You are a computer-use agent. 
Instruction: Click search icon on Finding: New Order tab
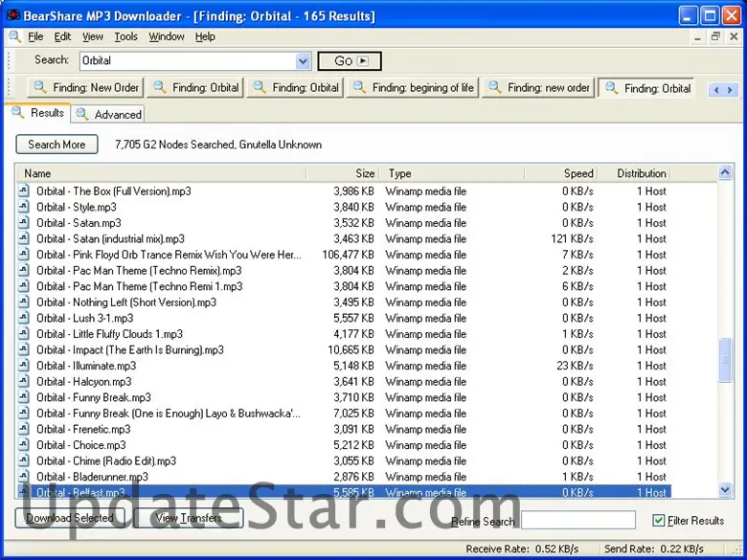(x=39, y=88)
